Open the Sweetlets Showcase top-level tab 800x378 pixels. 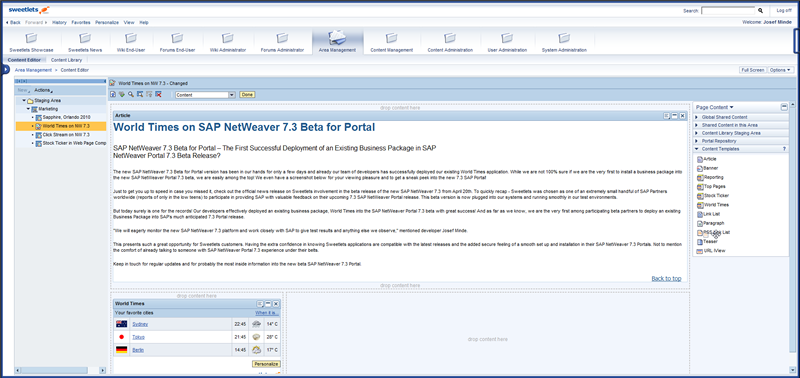click(x=31, y=42)
